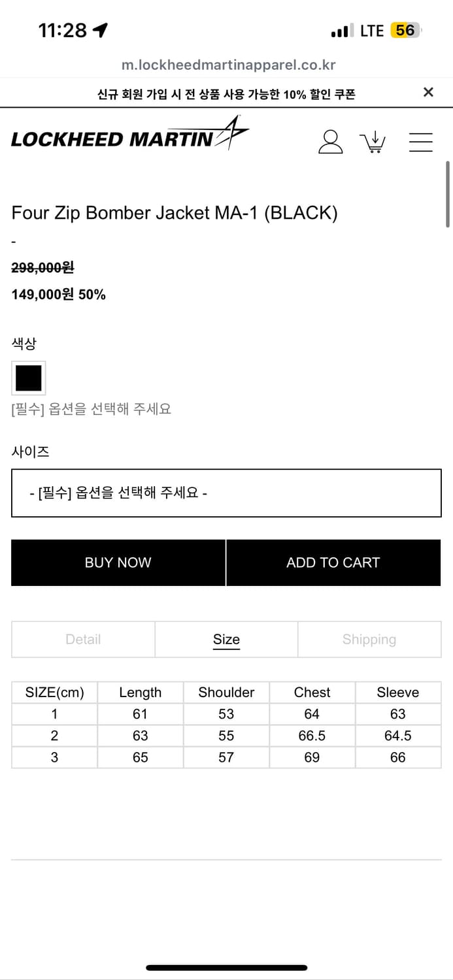Switch to the Detail tab
This screenshot has height=980, width=453.
(x=83, y=639)
